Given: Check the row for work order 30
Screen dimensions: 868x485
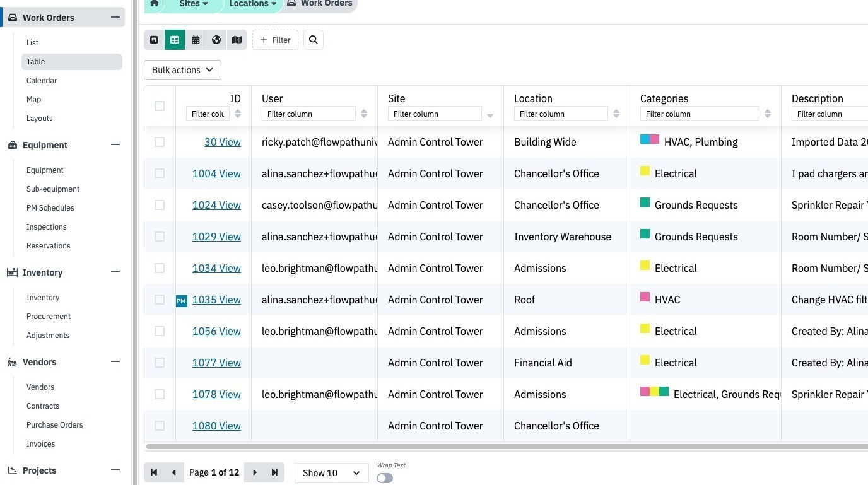Looking at the screenshot, I should point(160,142).
